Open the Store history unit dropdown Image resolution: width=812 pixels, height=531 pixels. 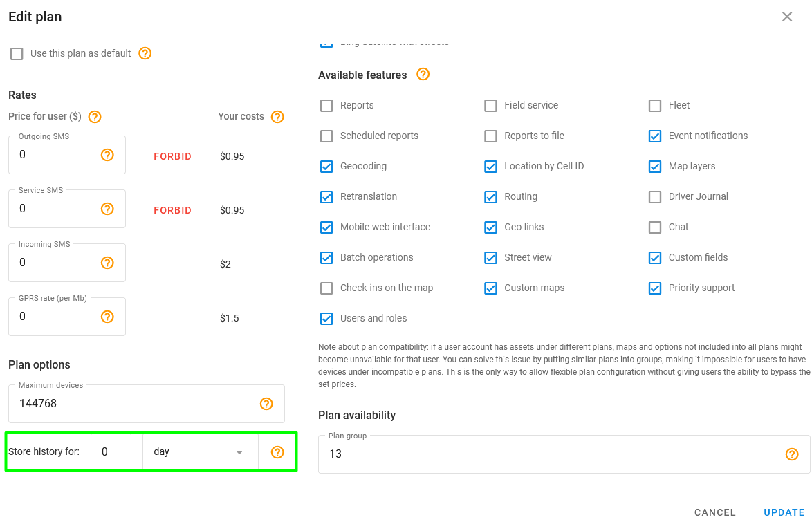coord(199,452)
